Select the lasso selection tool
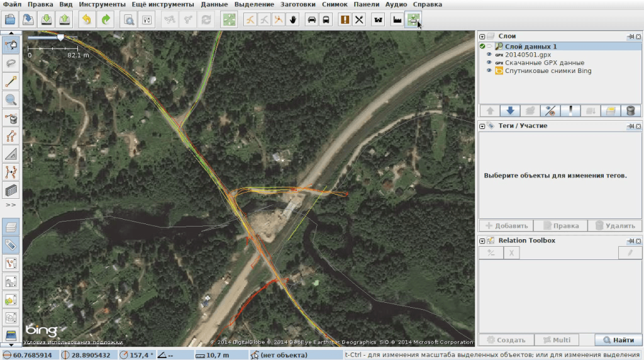Image resolution: width=644 pixels, height=360 pixels. click(x=11, y=63)
